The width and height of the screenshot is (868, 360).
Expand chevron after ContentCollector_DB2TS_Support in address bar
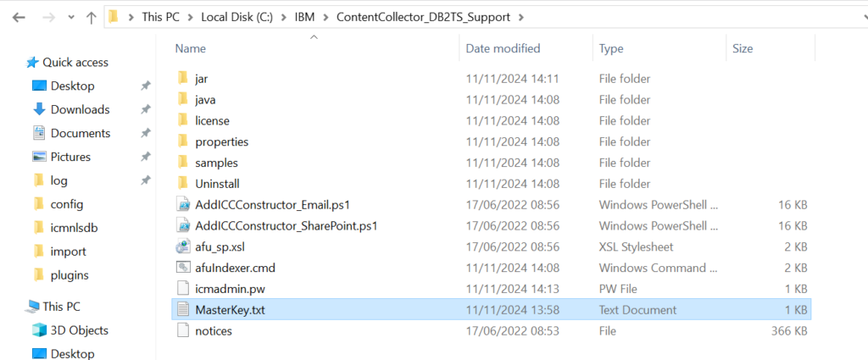point(520,17)
